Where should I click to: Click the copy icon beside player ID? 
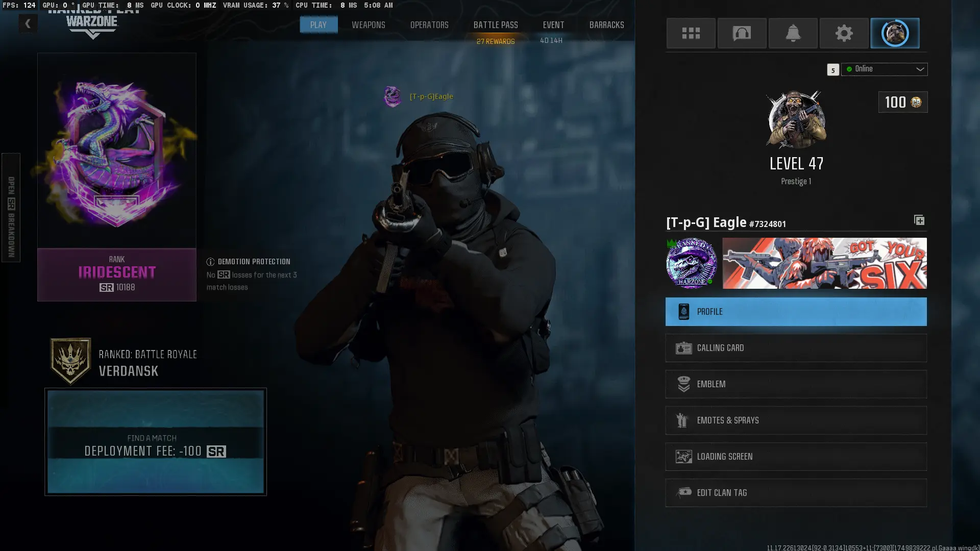(x=919, y=220)
